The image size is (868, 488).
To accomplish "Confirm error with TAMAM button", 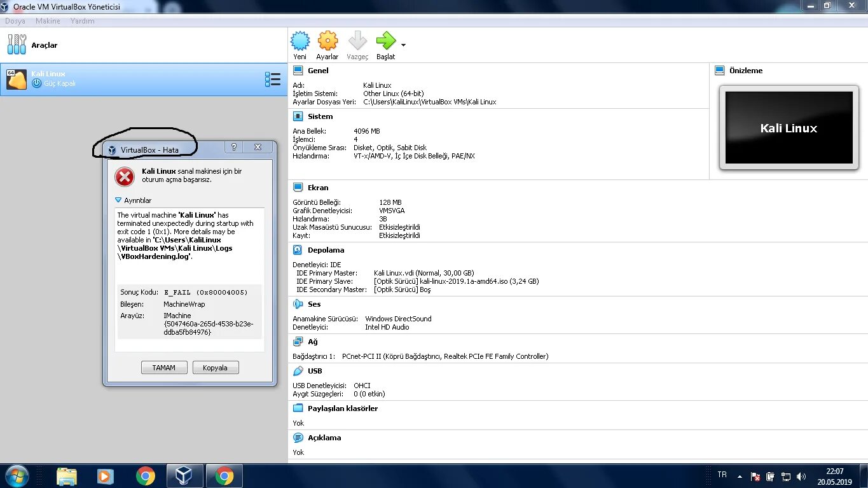I will coord(164,368).
